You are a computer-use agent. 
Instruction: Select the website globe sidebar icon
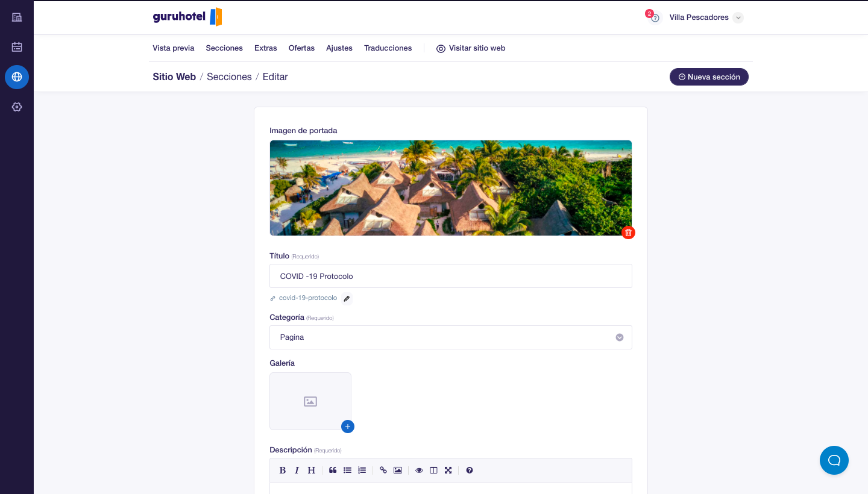17,77
